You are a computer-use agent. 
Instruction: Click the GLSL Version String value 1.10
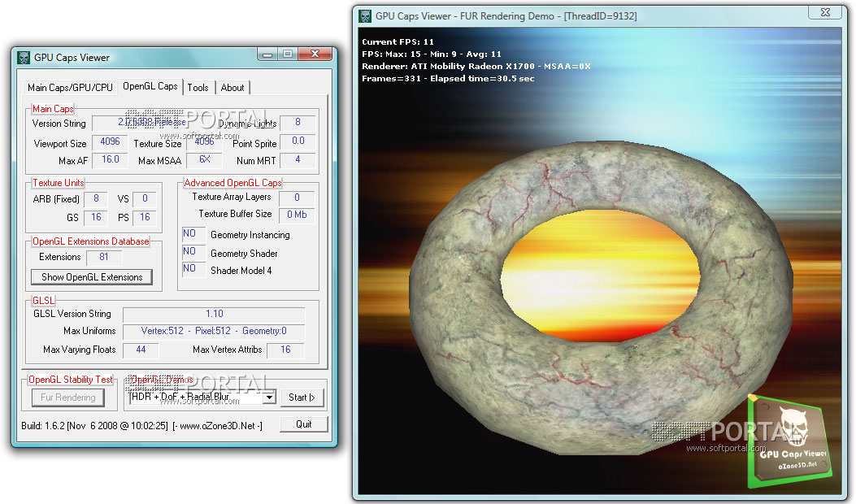pos(214,314)
